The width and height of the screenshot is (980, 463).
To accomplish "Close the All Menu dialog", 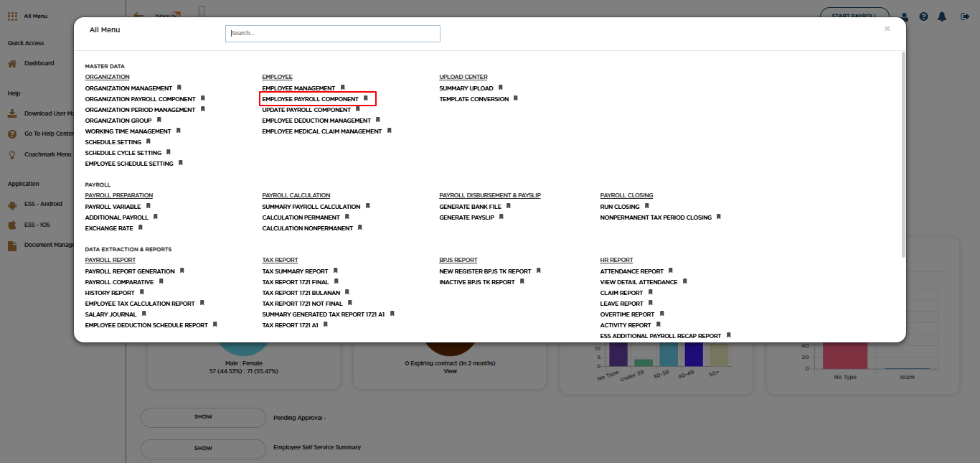I will [x=887, y=29].
